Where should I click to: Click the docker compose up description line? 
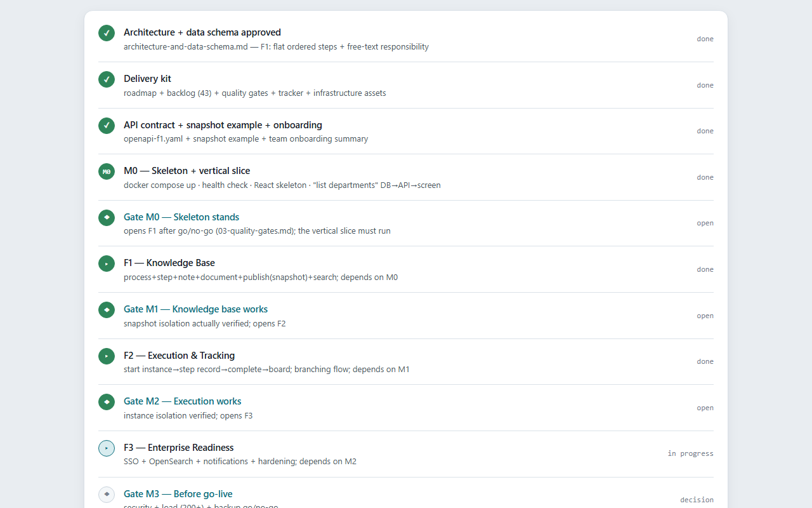(282, 185)
